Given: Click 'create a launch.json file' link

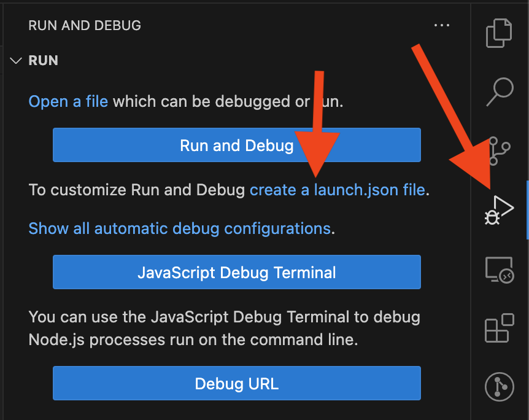Looking at the screenshot, I should tap(337, 190).
